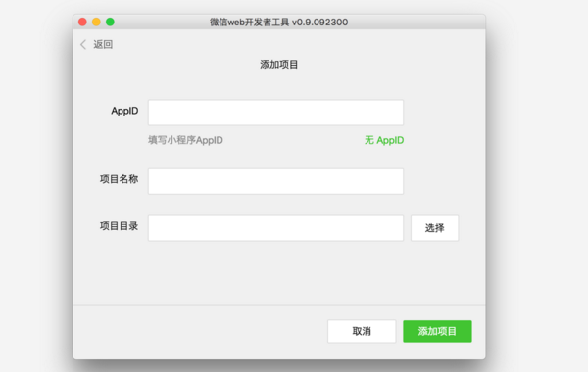Click the 项目名称 label
588x372 pixels.
(119, 179)
